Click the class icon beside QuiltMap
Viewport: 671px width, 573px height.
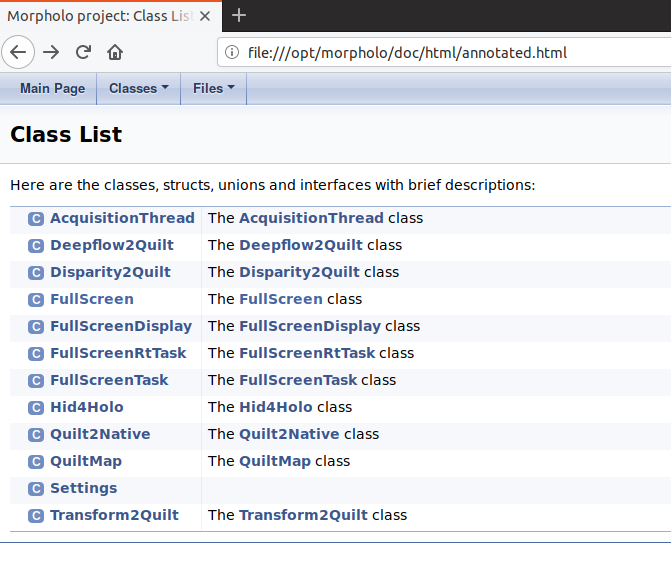click(x=36, y=461)
